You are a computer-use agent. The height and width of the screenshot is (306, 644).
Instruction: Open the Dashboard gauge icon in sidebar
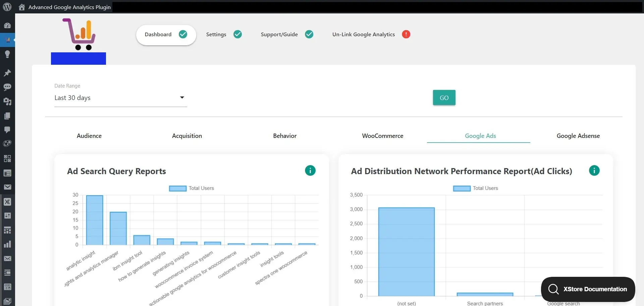[x=7, y=25]
